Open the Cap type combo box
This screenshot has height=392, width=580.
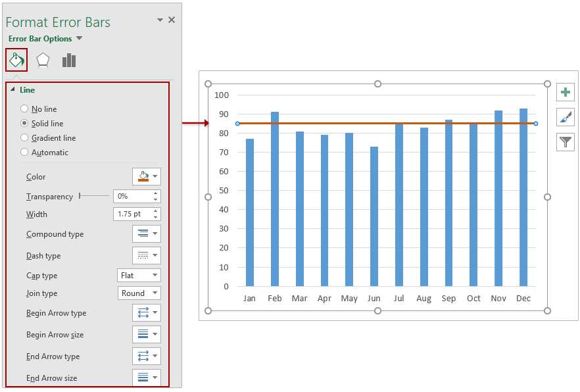[139, 275]
